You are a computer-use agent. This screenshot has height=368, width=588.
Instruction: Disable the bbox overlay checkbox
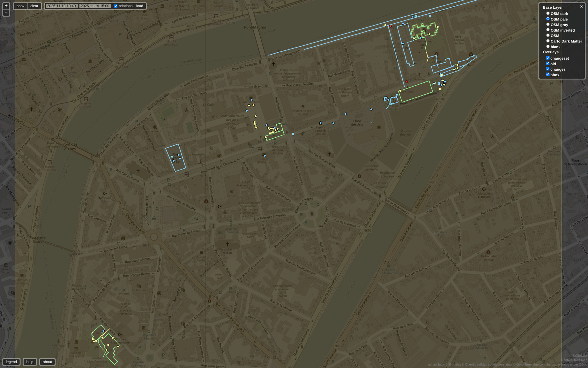pyautogui.click(x=548, y=75)
